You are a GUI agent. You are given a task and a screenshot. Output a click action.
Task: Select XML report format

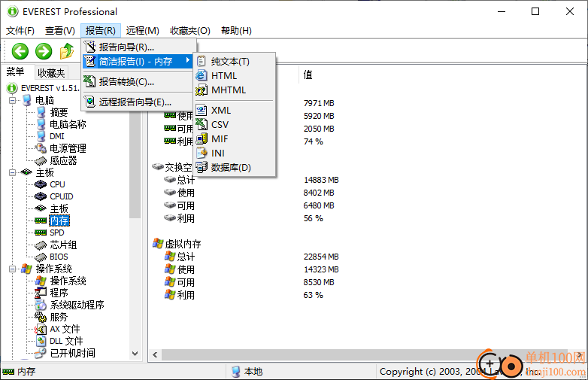pyautogui.click(x=235, y=110)
